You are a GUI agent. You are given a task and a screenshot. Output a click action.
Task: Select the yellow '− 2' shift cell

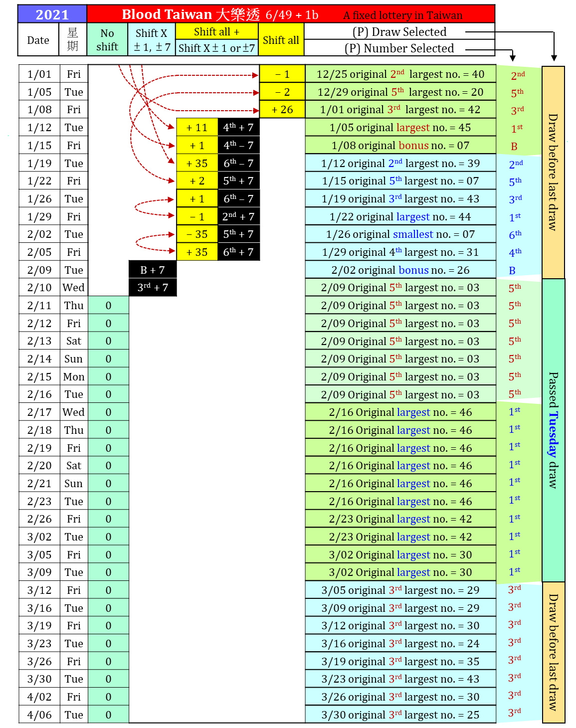coord(282,92)
